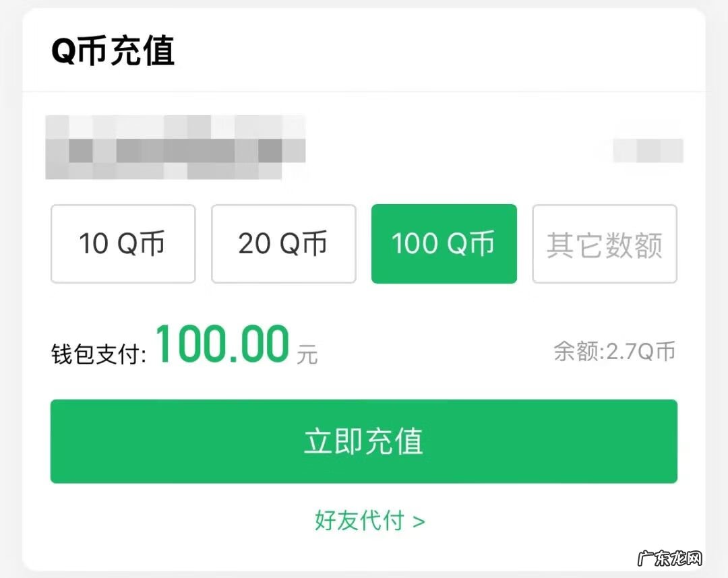The width and height of the screenshot is (728, 578).
Task: Click the 余额:2.7Q币 balance text
Action: [x=614, y=351]
